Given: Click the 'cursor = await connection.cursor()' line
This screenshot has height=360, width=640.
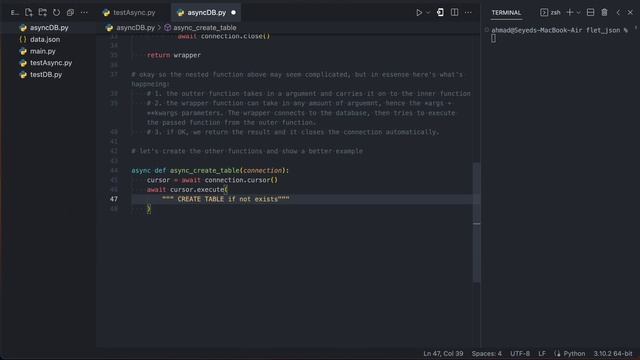Looking at the screenshot, I should tap(212, 180).
